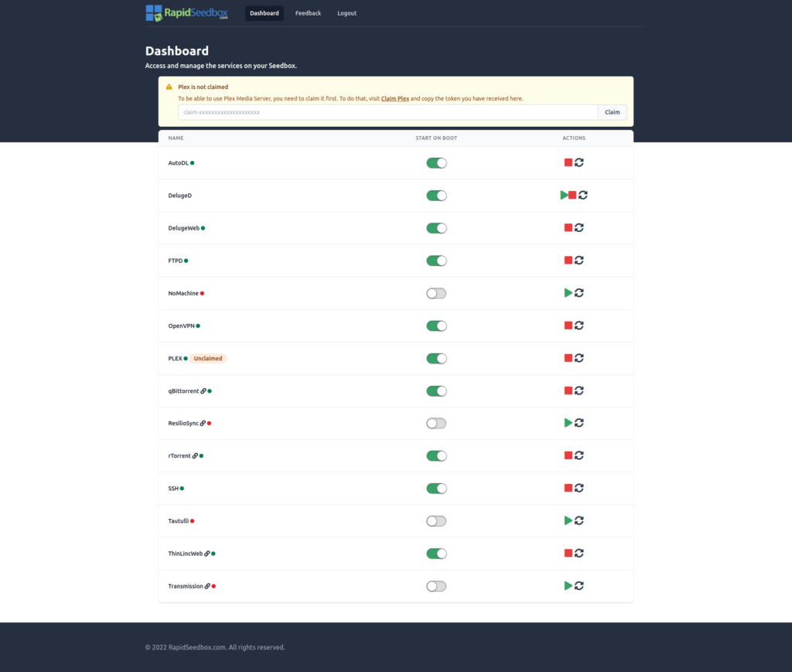The image size is (792, 672).
Task: Select the OpenVPN service name
Action: point(181,326)
